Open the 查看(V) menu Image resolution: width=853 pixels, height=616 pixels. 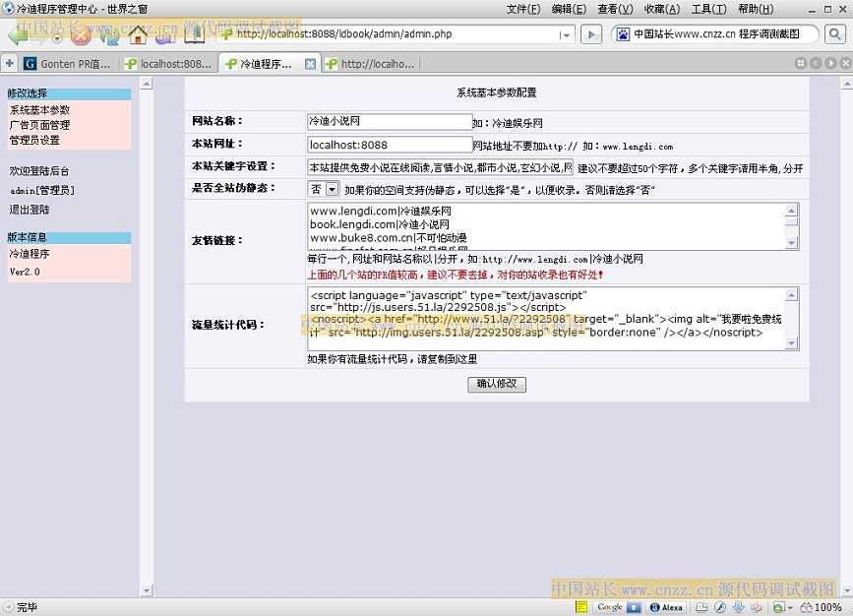click(615, 9)
